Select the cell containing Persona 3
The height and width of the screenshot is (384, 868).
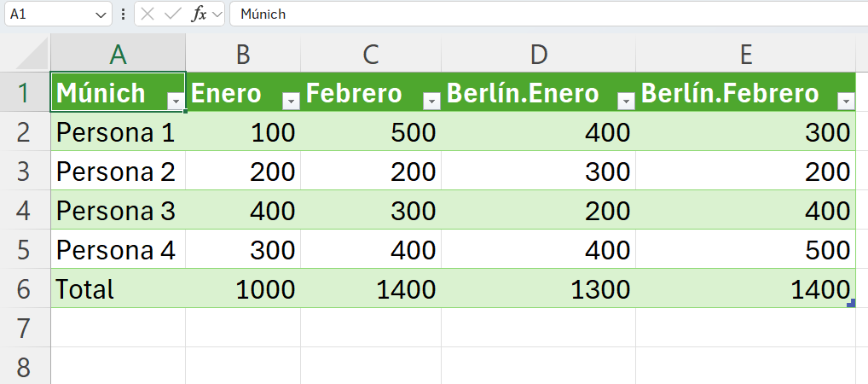(x=116, y=211)
